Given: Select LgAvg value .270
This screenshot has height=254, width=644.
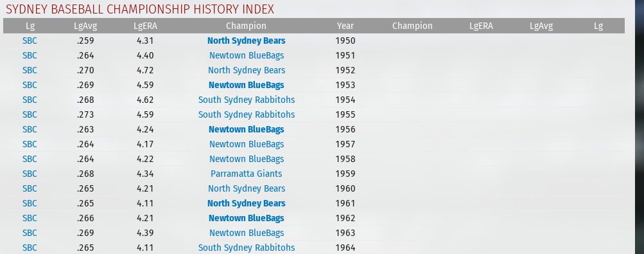Looking at the screenshot, I should click(x=85, y=70).
